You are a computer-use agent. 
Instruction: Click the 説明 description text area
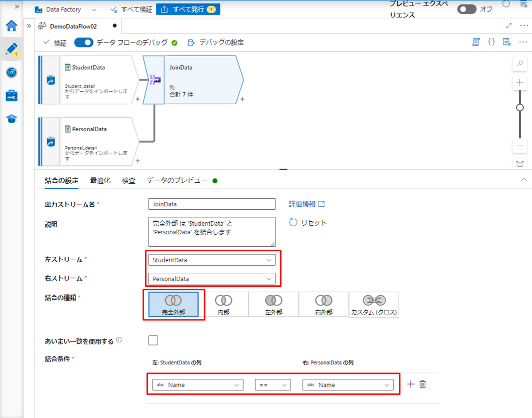pos(211,232)
